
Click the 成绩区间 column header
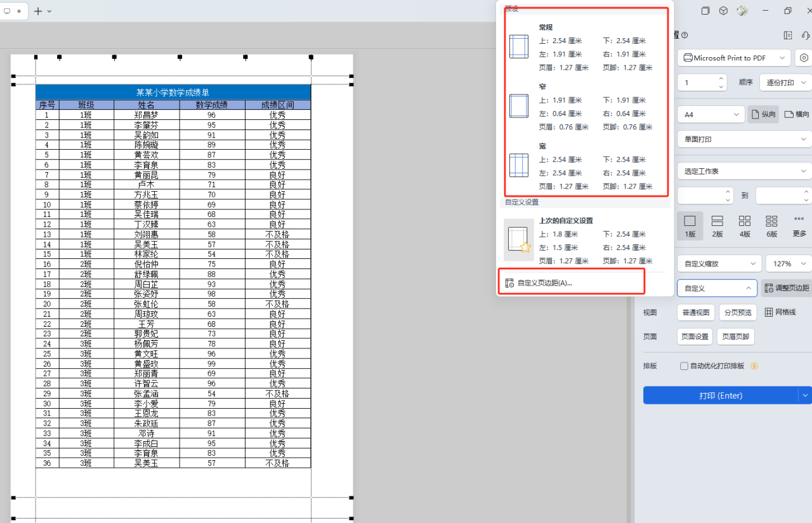278,105
